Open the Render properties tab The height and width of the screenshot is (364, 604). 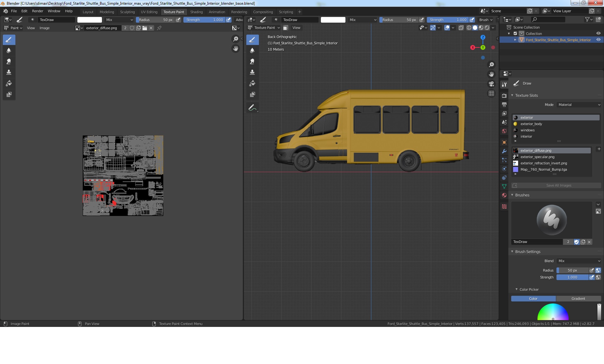(x=504, y=96)
